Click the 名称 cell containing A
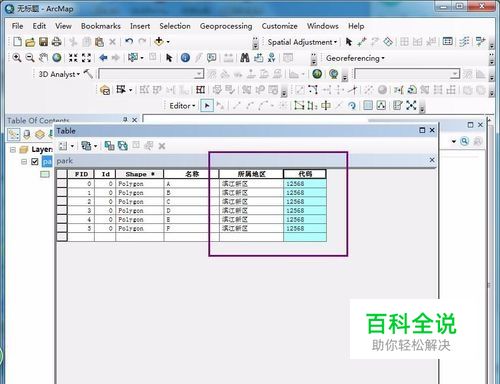Image resolution: width=500 pixels, height=384 pixels. pos(191,184)
